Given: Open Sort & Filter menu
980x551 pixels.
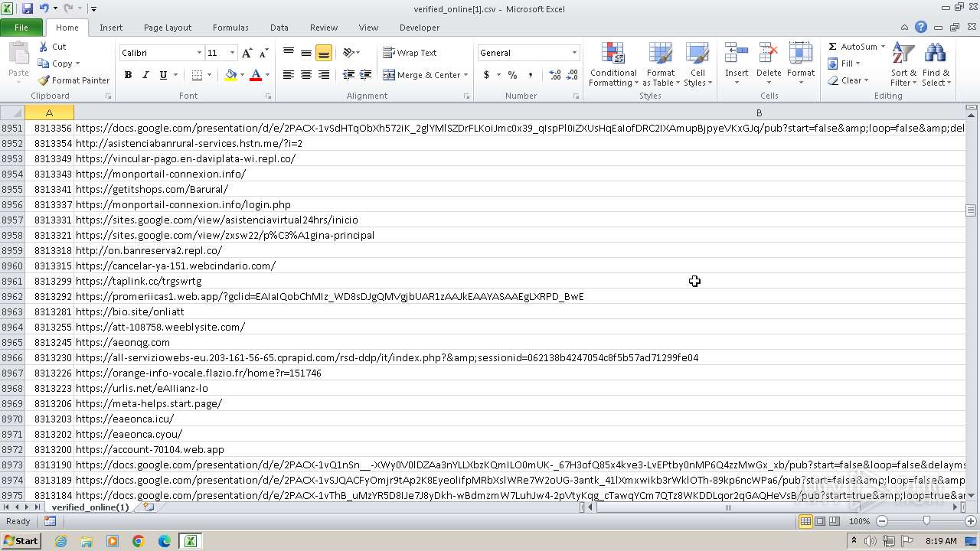Looking at the screenshot, I should click(x=903, y=65).
